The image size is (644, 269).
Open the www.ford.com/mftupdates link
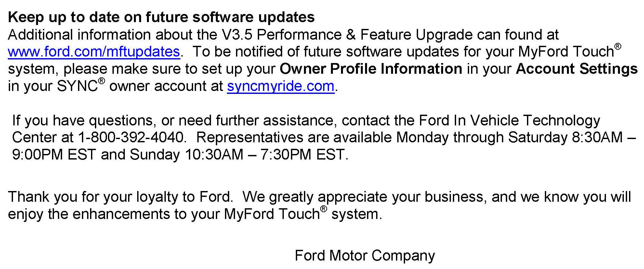click(94, 52)
